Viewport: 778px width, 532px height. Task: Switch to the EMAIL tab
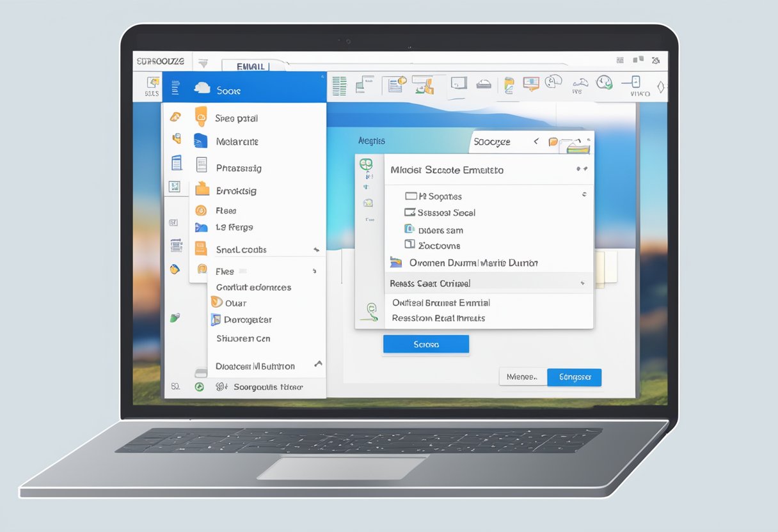tap(251, 66)
